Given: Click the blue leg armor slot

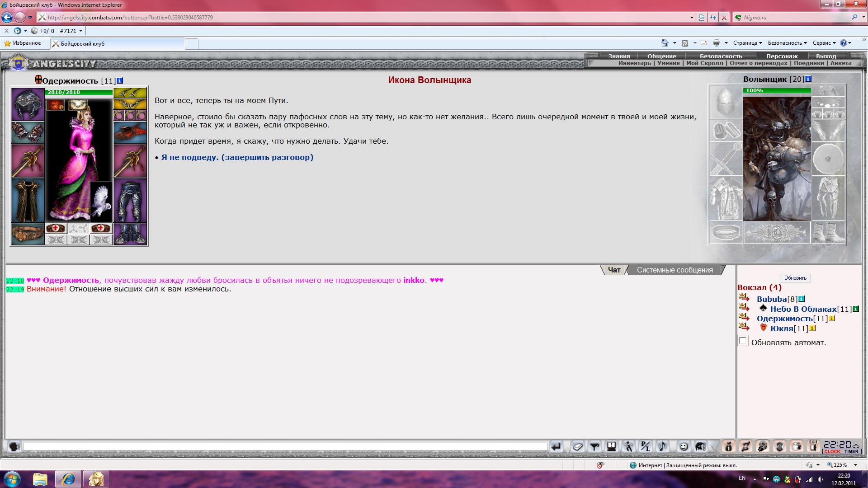Looking at the screenshot, I should point(130,200).
